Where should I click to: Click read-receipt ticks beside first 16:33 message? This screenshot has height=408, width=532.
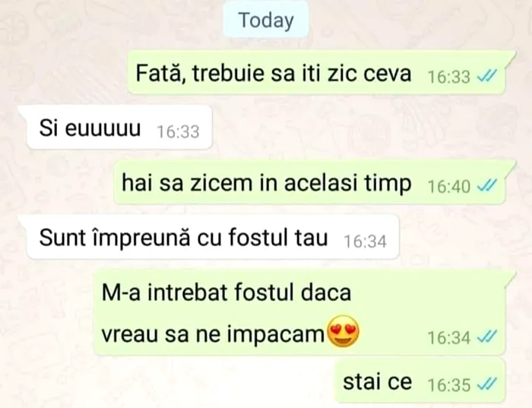(x=487, y=76)
